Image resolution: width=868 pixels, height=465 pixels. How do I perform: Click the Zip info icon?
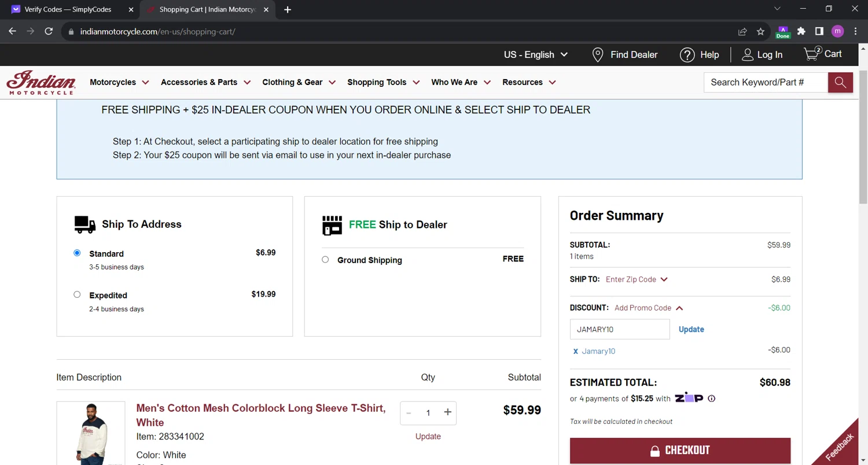[x=712, y=398]
